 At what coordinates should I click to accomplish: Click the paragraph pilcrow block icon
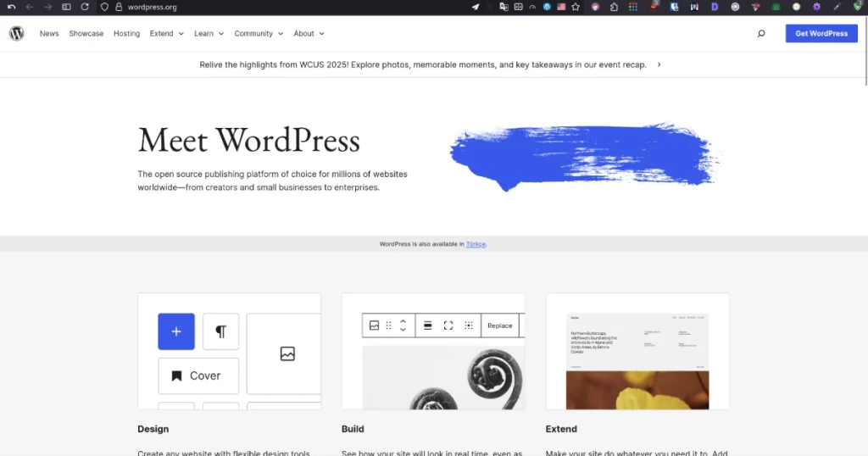pos(221,331)
